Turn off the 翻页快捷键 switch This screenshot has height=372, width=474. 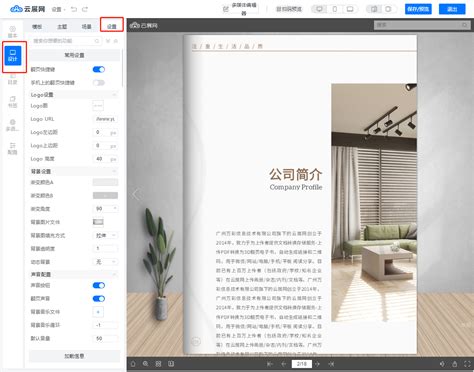pos(99,69)
